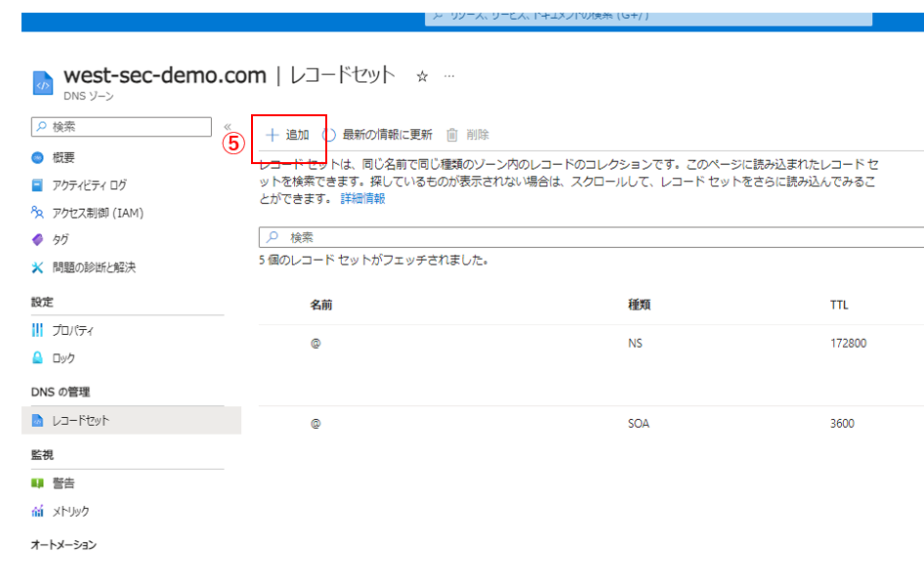Click the record set 検索 input field
This screenshot has width=924, height=582.
coord(591,237)
